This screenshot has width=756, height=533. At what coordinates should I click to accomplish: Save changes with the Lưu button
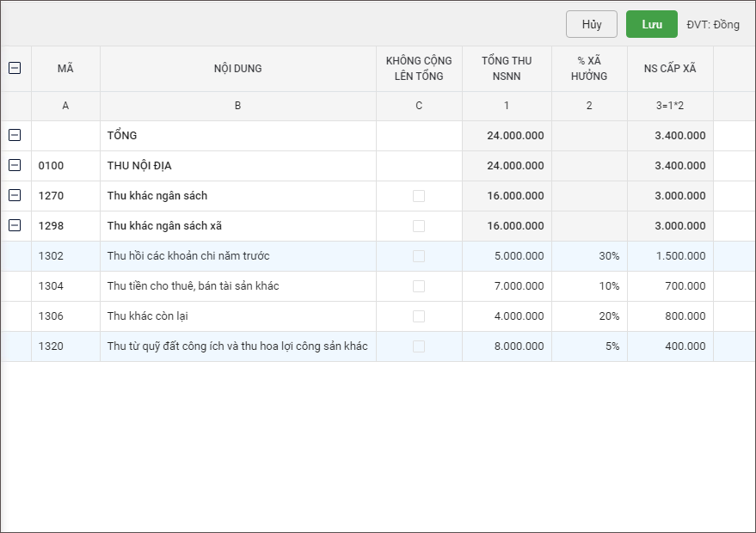(651, 24)
